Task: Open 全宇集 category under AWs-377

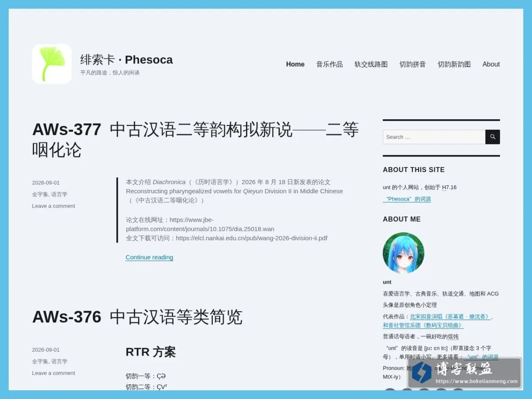Action: [x=40, y=194]
